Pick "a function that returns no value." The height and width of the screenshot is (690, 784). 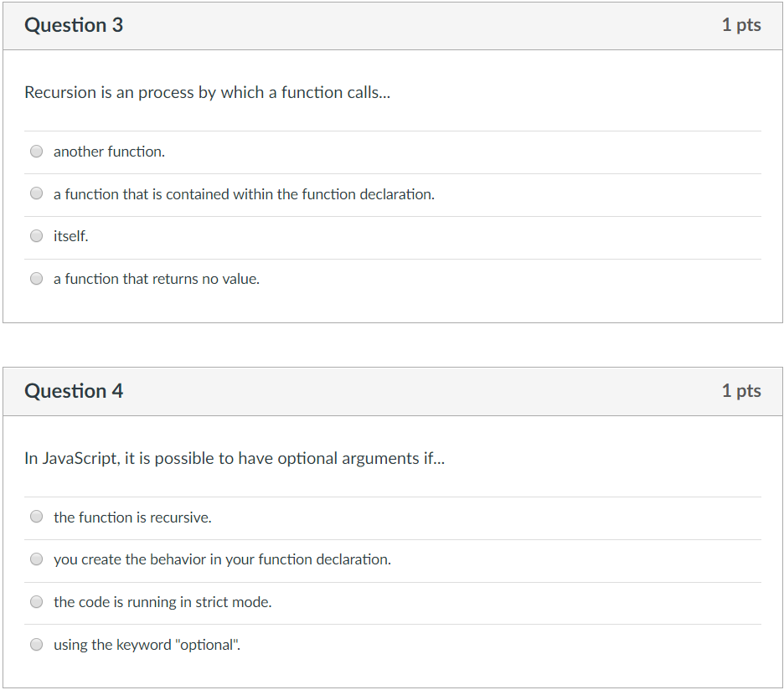[x=36, y=277]
